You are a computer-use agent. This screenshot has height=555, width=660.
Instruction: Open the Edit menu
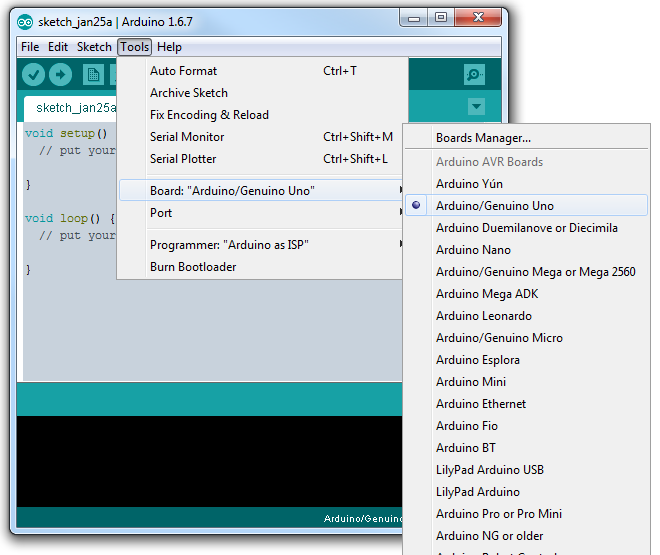click(58, 47)
